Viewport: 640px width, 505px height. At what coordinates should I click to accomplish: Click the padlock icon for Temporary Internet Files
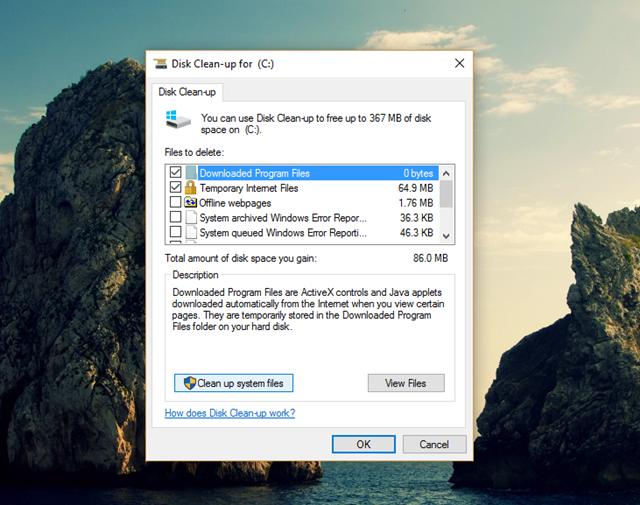coord(190,188)
